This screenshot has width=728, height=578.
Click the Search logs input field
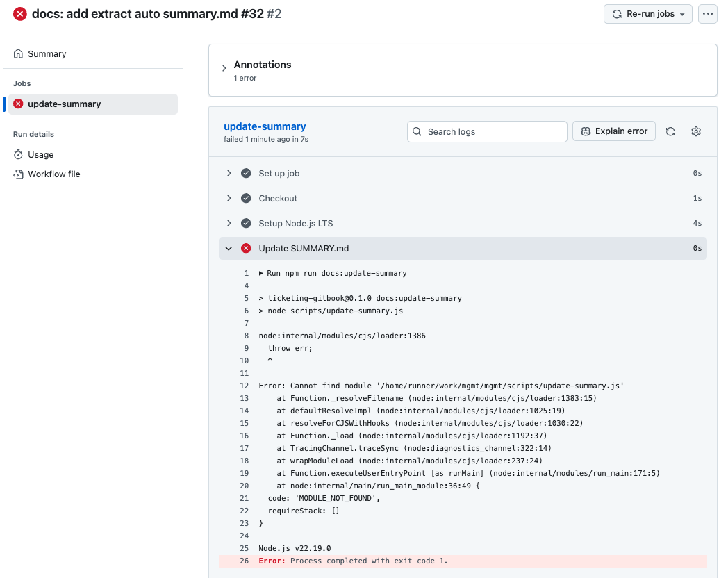coord(493,131)
